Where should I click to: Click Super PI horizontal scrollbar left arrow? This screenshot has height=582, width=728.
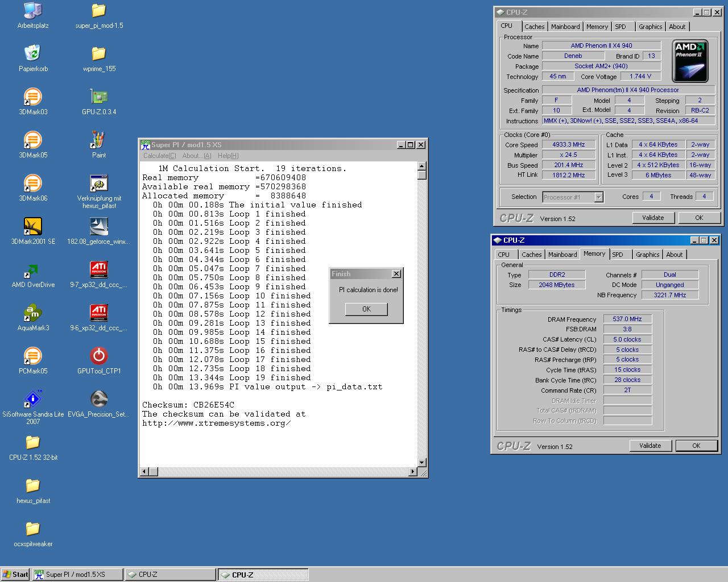[145, 471]
